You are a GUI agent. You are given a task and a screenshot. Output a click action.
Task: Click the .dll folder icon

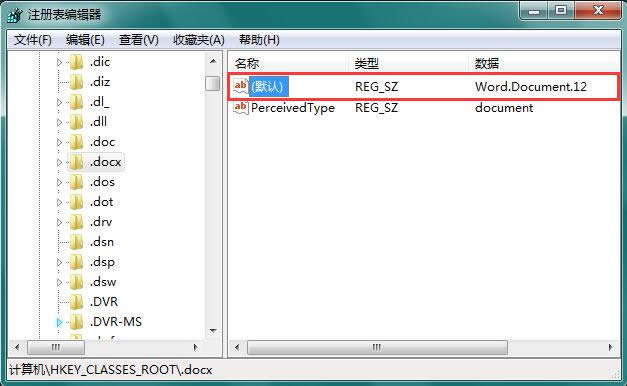(x=76, y=122)
